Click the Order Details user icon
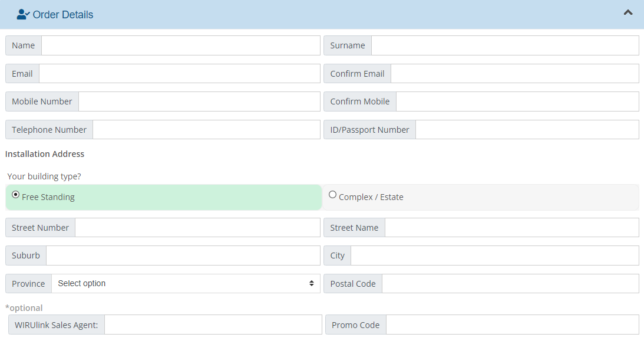The width and height of the screenshot is (644, 344). [23, 15]
